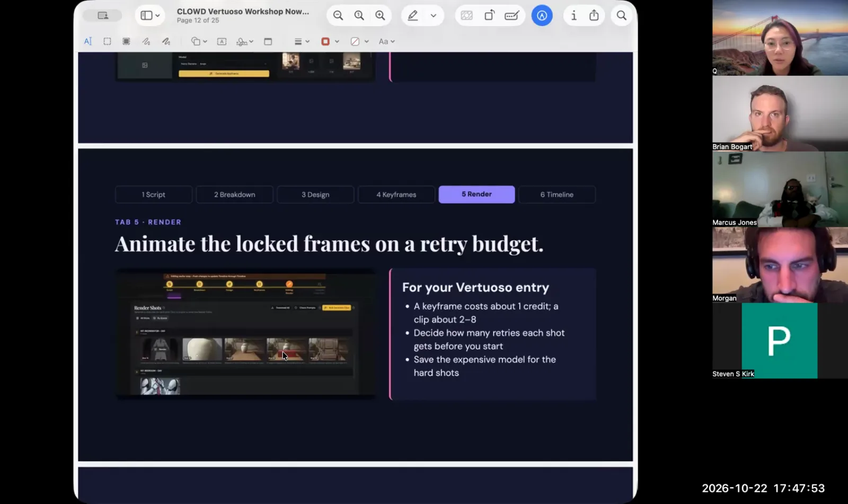The width and height of the screenshot is (848, 504).
Task: Click the 1 Script tab
Action: click(154, 194)
